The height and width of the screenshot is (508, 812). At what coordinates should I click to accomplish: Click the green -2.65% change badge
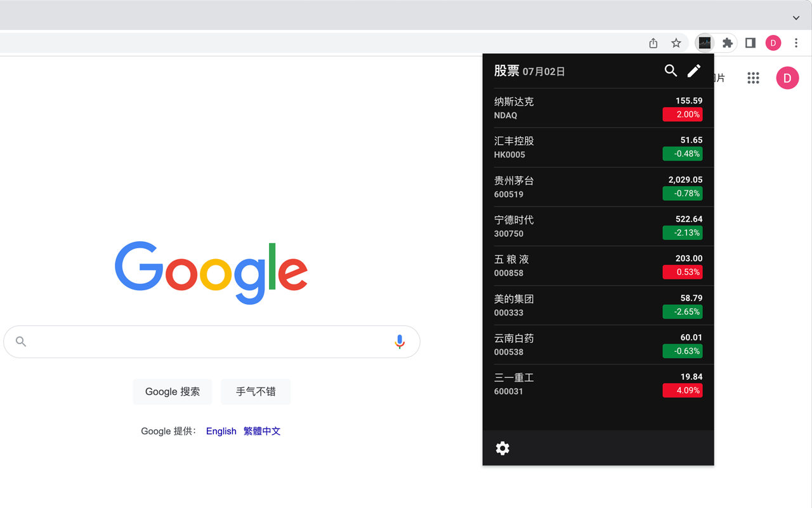tap(683, 311)
